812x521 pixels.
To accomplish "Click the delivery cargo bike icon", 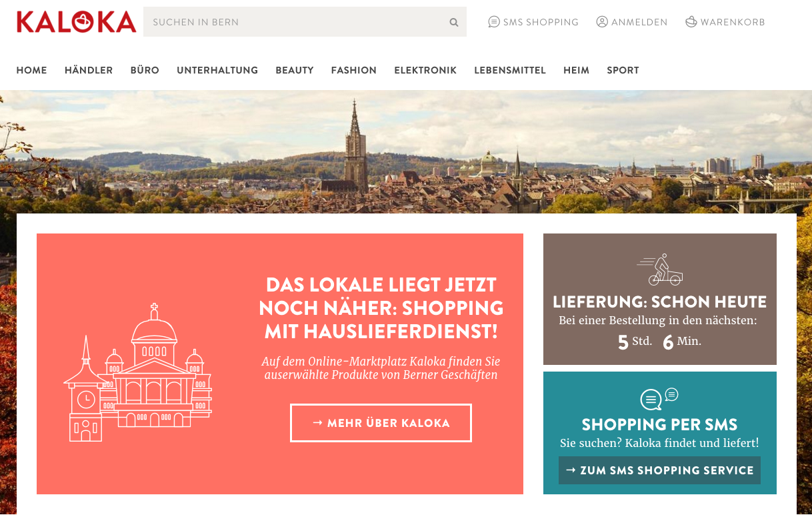I will coord(660,270).
